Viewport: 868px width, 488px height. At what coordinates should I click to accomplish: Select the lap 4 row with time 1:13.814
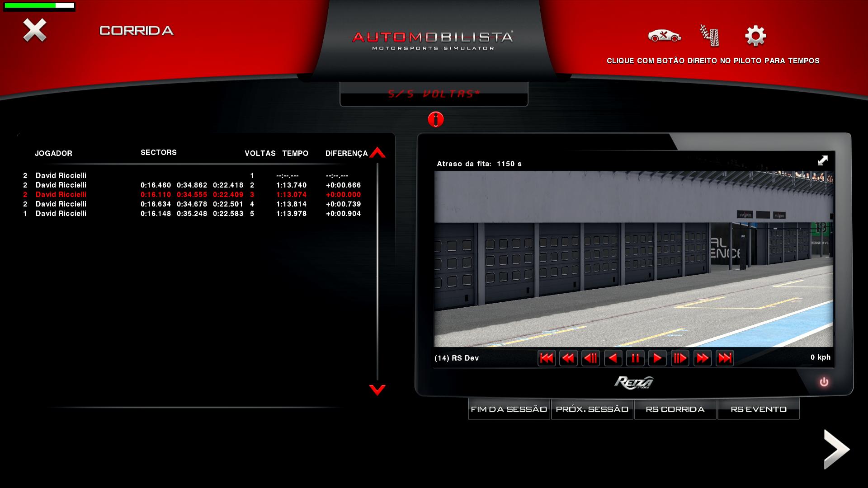[x=192, y=204]
